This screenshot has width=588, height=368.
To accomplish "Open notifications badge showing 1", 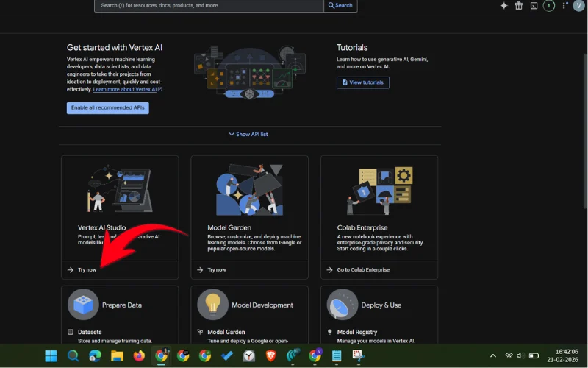I will (548, 6).
